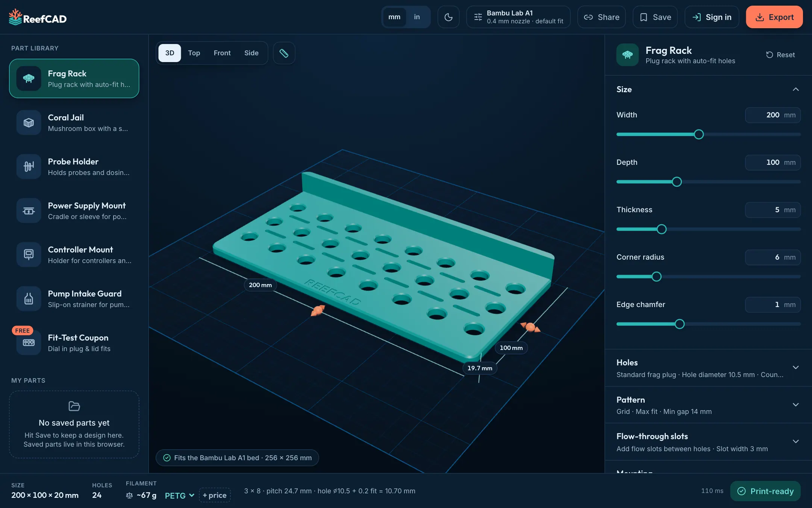Click the FREE badge on Fit-Test Coupon
Screen dimensions: 812x508
pos(22,330)
